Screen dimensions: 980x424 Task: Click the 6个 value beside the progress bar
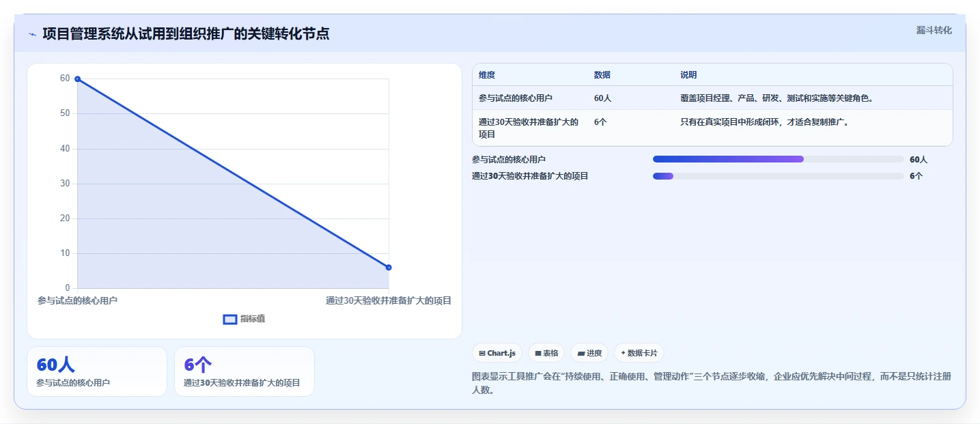pos(916,176)
